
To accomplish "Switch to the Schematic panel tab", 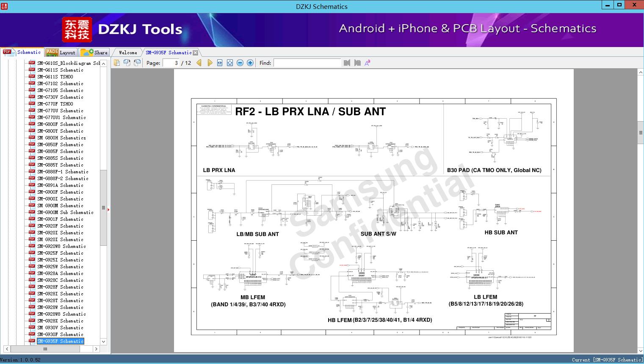I will coord(22,52).
